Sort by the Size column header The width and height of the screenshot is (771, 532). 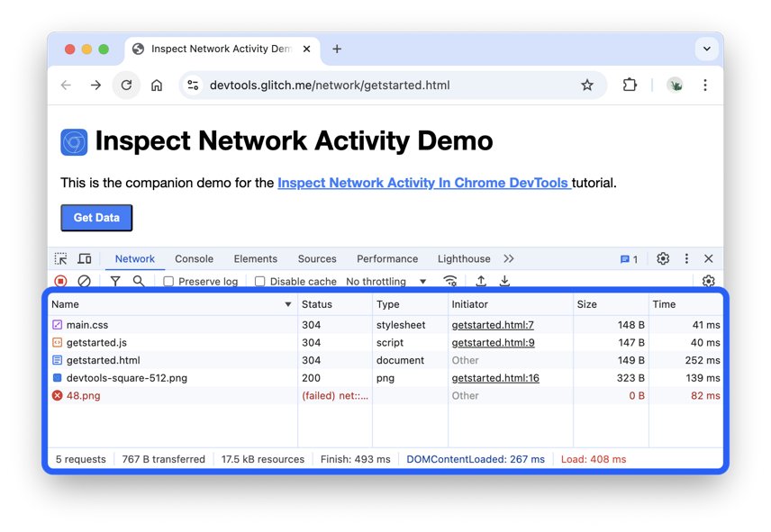611,304
